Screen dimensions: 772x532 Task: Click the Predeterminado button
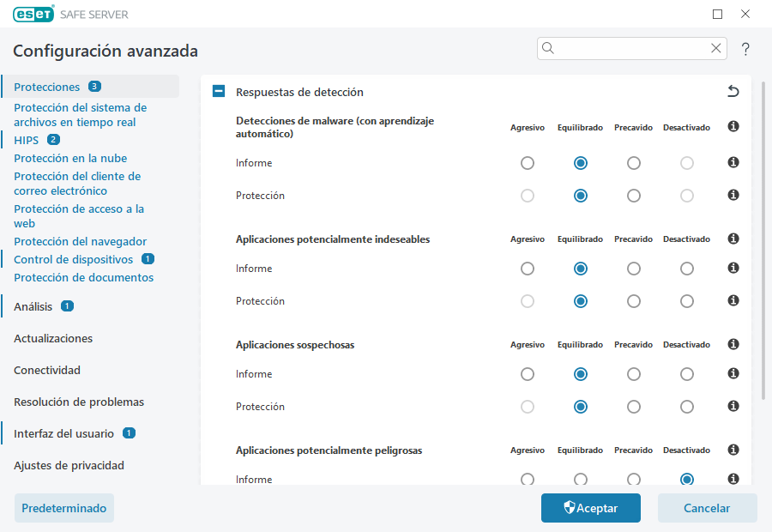coord(63,507)
